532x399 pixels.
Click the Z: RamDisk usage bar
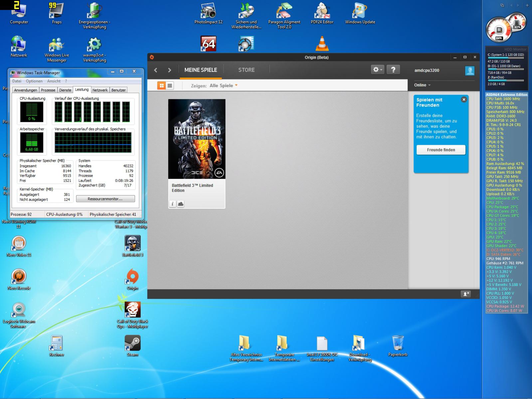(506, 81)
